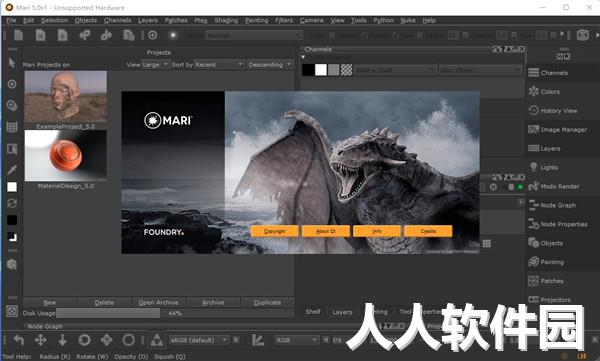Click the black background color swatch in toolbox
This screenshot has height=361, width=600.
point(12,220)
